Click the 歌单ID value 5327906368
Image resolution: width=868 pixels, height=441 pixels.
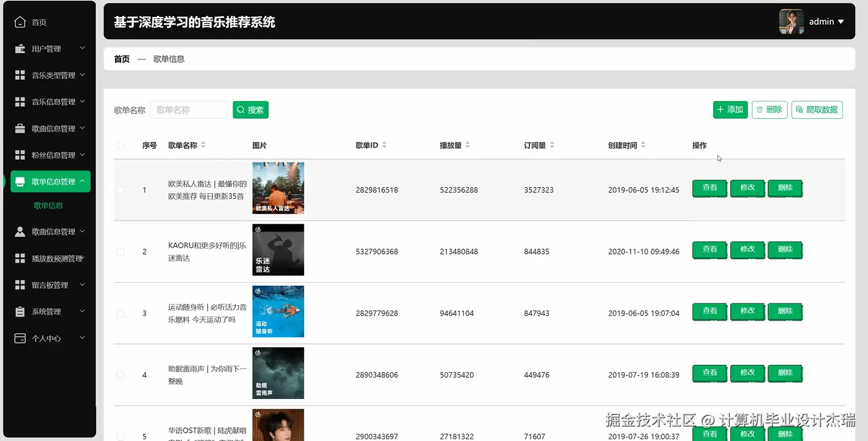[x=377, y=252]
